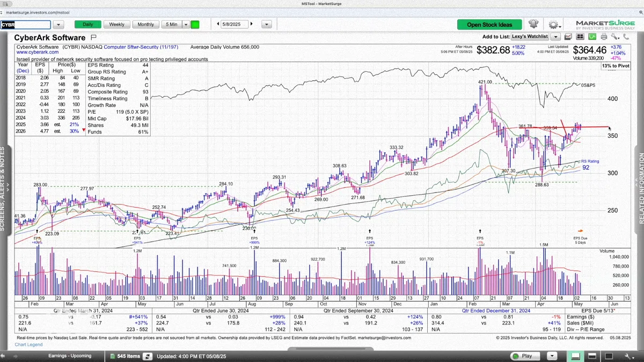Click the symbol input field with CYBR

coord(25,25)
